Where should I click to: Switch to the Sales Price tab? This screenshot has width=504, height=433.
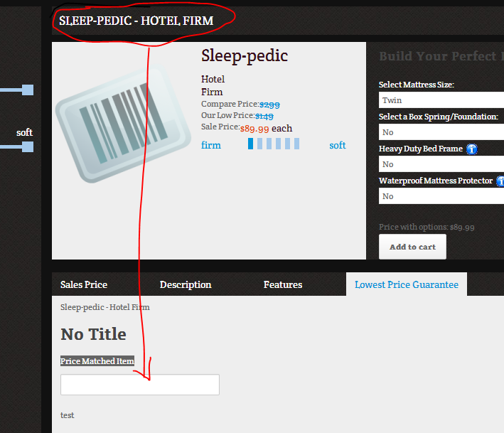point(84,284)
